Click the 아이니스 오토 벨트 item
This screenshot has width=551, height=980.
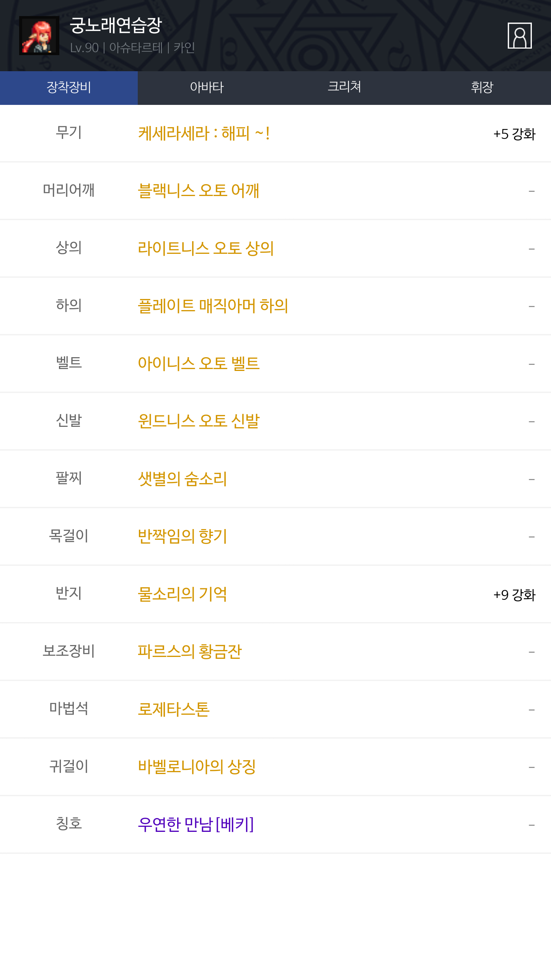pos(199,363)
